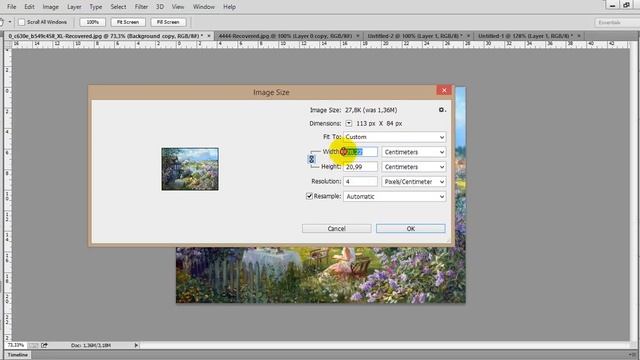This screenshot has height=360, width=640.
Task: Open the Resolution Pixels/Centimeter dropdown
Action: tap(414, 182)
